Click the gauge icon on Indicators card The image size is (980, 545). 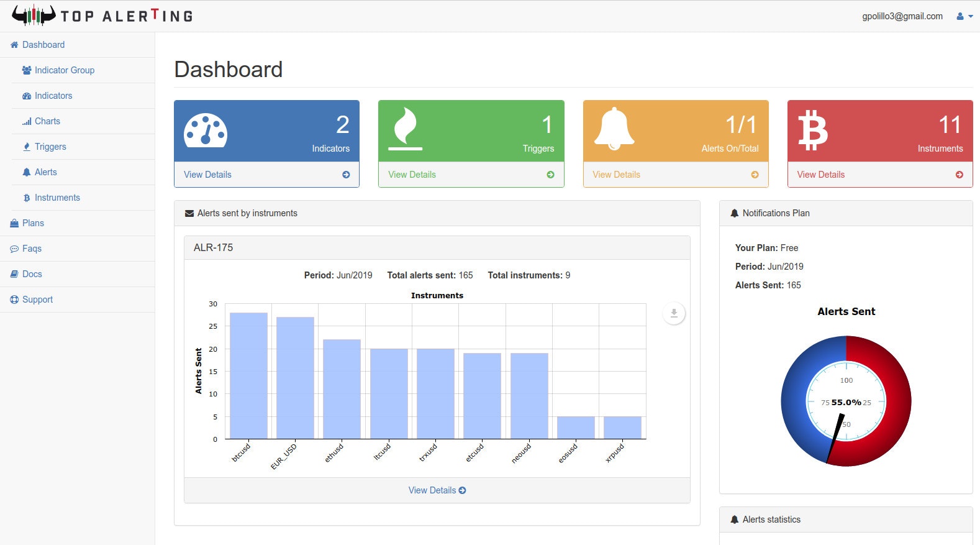206,131
